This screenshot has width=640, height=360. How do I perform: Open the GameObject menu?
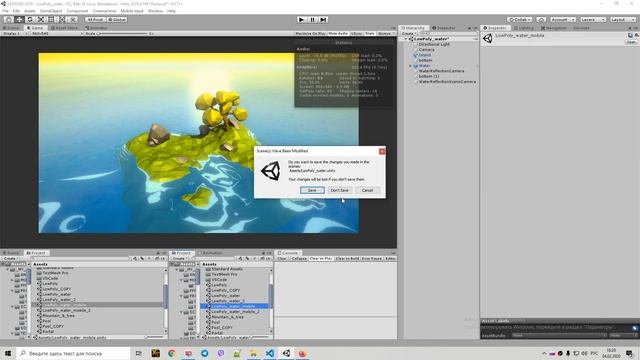pos(51,11)
